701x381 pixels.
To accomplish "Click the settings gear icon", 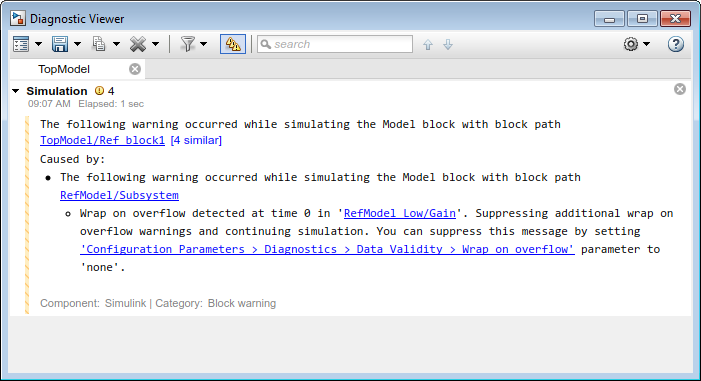I will (631, 44).
